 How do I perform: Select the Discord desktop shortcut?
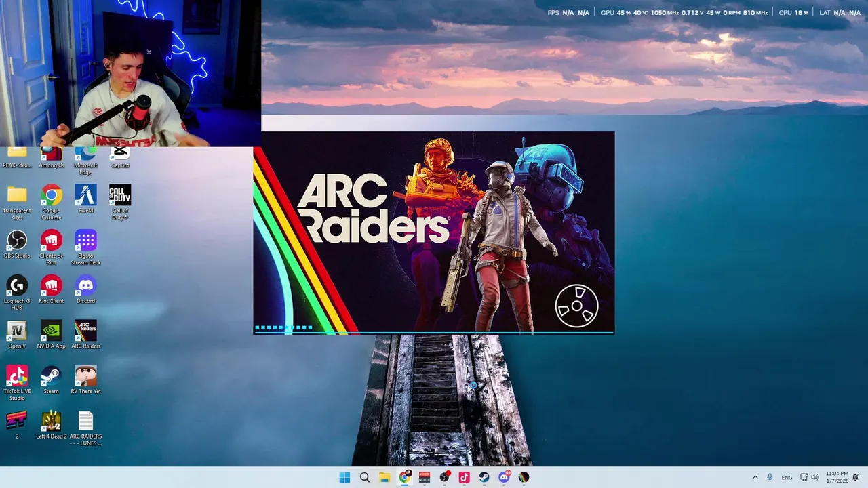(85, 289)
